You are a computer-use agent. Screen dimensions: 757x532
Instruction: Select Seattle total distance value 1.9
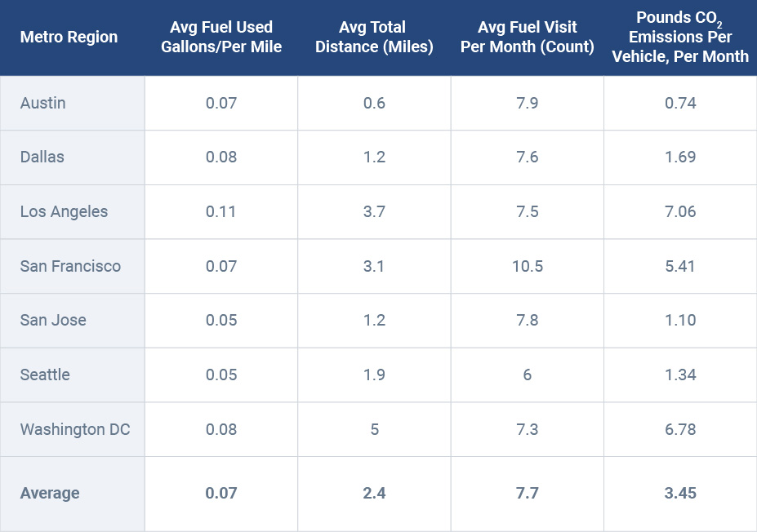click(374, 375)
